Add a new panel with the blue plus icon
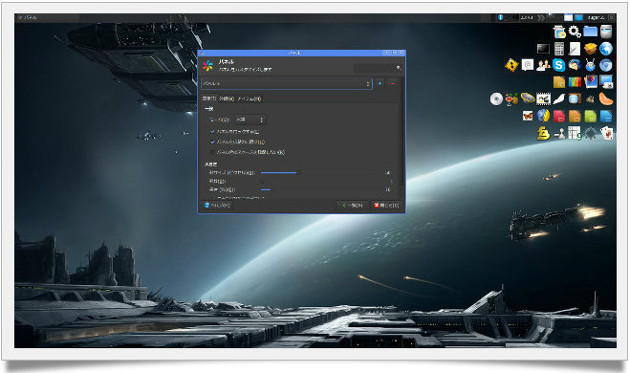This screenshot has width=630, height=373. coord(380,84)
